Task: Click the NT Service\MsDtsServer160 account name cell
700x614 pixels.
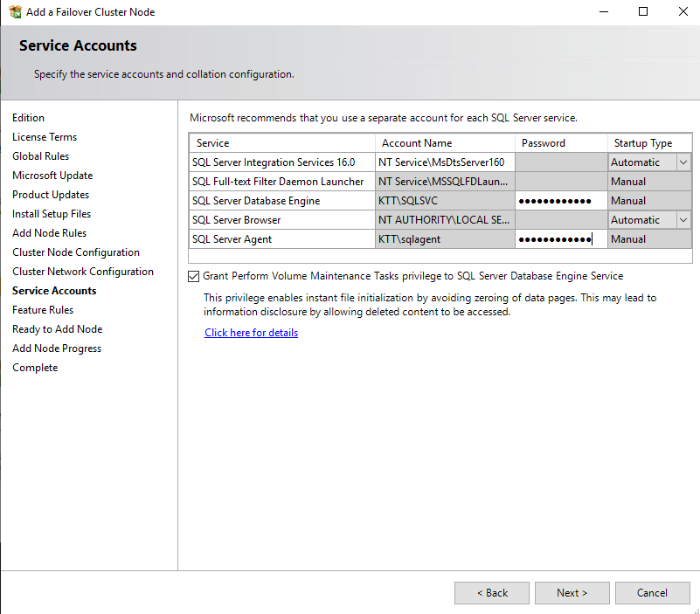Action: coord(445,162)
